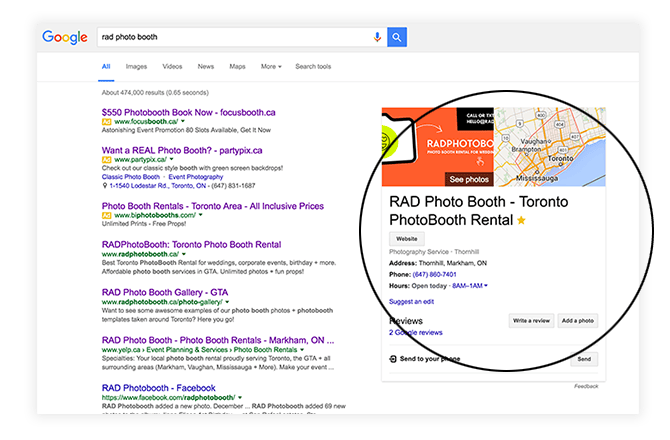Click the Send to your phone icon
The width and height of the screenshot is (670, 440).
[393, 359]
